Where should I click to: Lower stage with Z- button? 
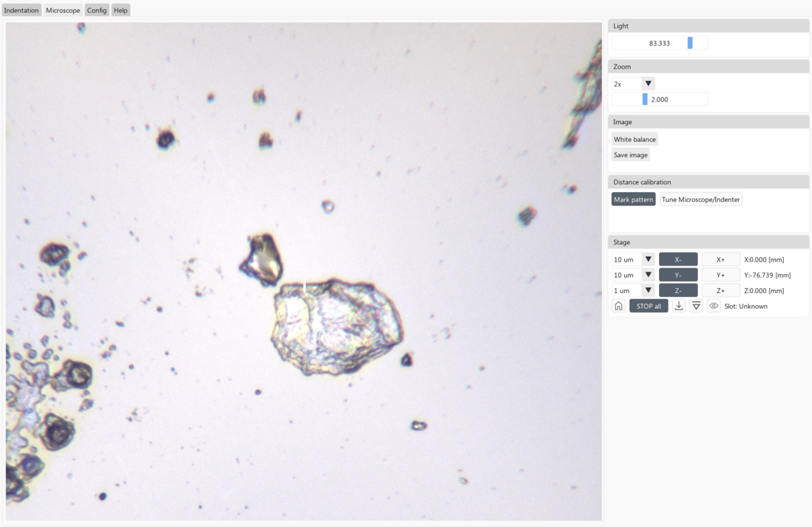pyautogui.click(x=678, y=290)
